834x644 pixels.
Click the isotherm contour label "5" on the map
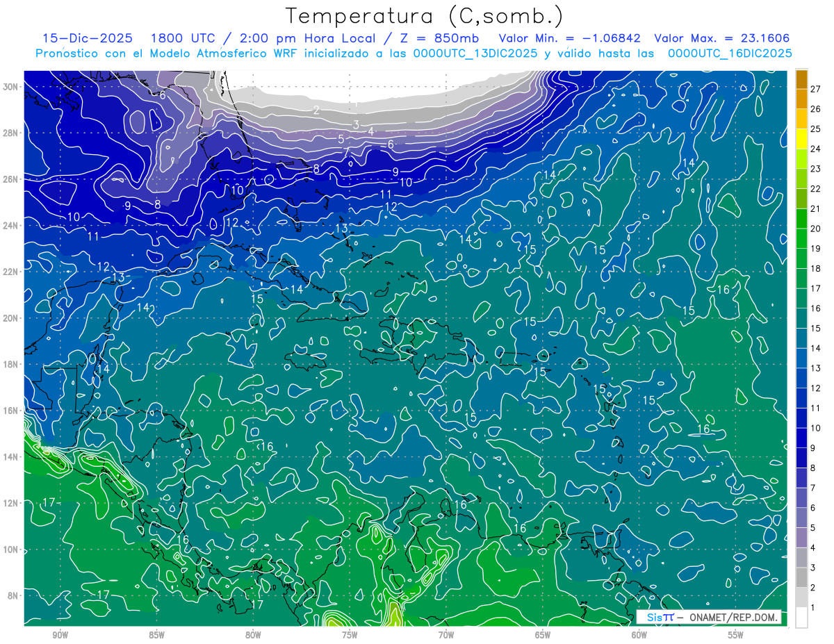pos(341,140)
